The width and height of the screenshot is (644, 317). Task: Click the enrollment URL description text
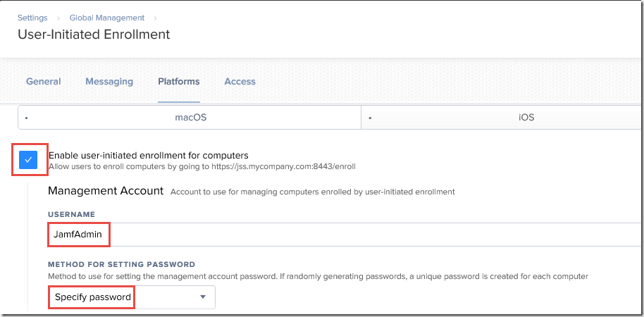click(202, 167)
